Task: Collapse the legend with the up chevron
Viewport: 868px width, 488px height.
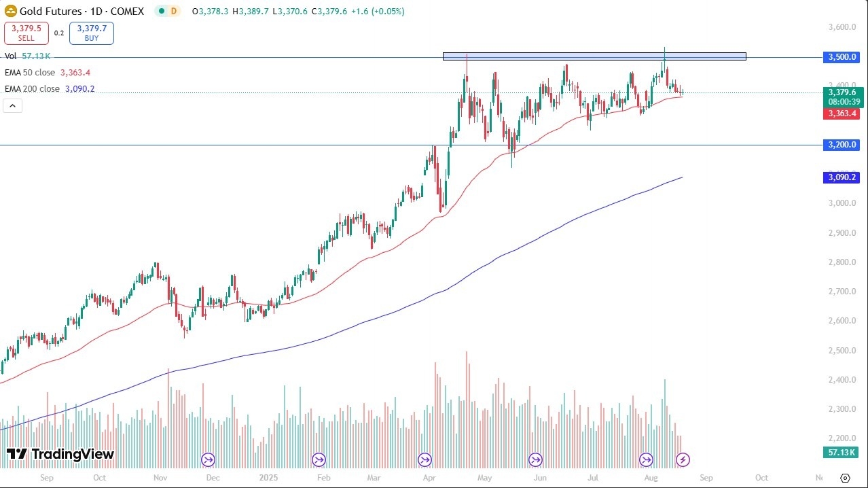Action: [12, 105]
